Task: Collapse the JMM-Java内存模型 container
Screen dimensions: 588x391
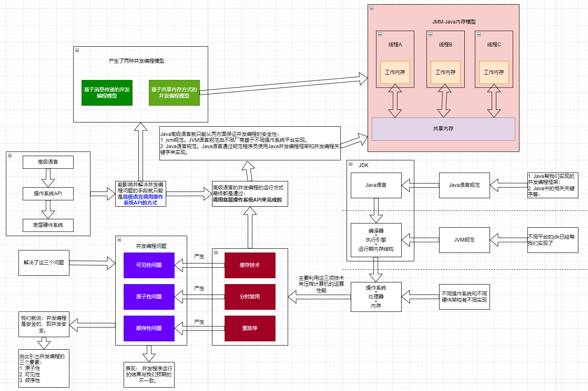Action: (371, 8)
